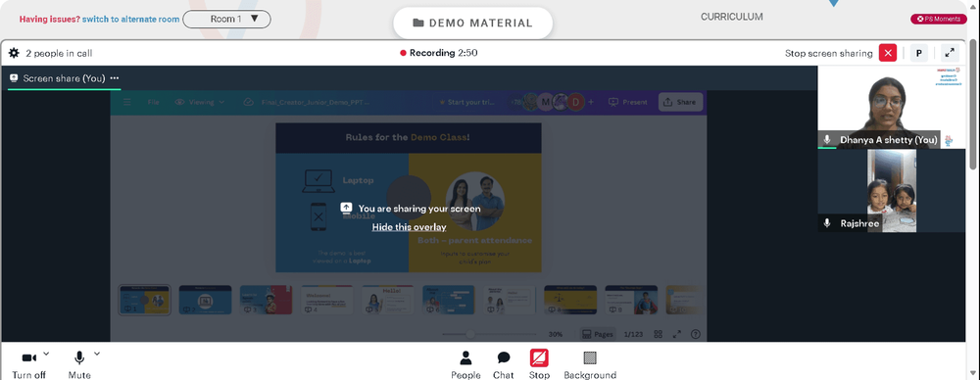The height and width of the screenshot is (380, 980).
Task: Click Canva cloud save status icon
Action: point(248,102)
